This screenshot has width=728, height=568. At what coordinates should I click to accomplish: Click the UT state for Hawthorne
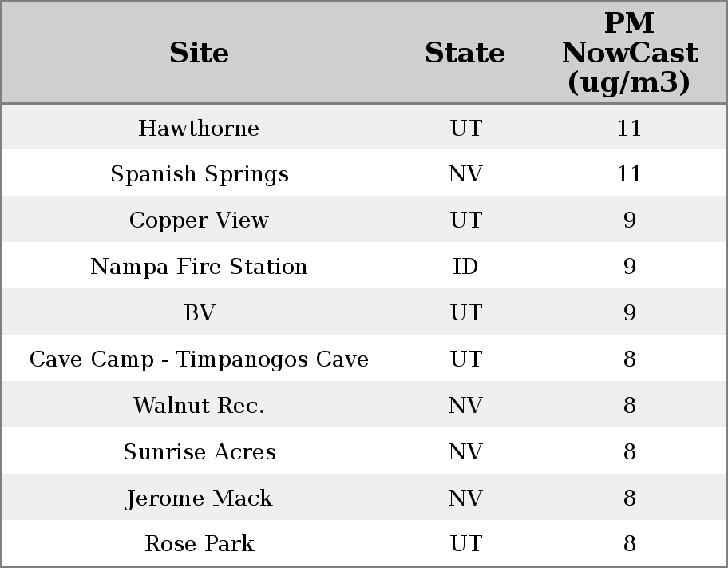coord(465,129)
